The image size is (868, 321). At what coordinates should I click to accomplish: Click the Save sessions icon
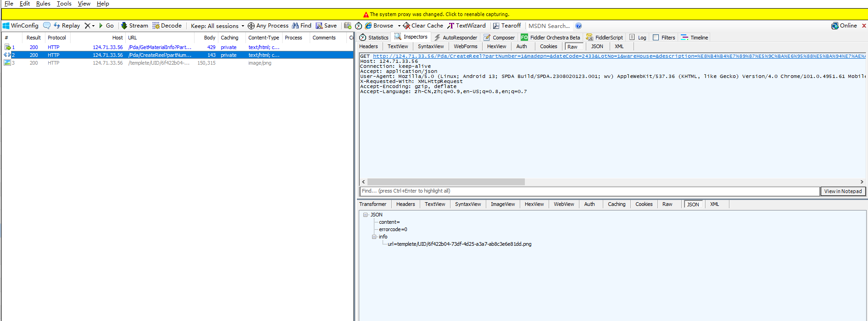pyautogui.click(x=319, y=26)
